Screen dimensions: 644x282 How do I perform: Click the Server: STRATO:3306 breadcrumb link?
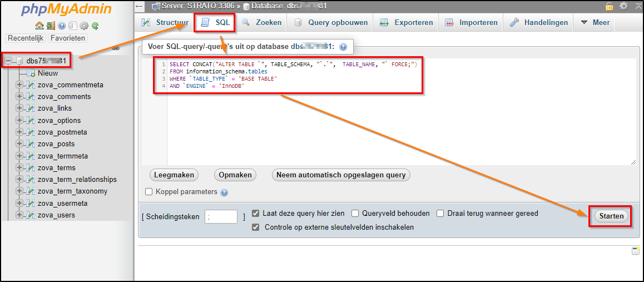pos(199,6)
